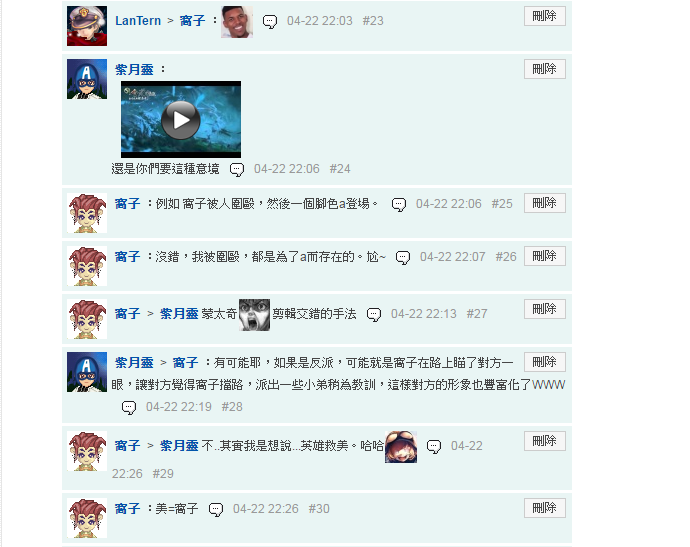Open 窩子 username link in comment #30

click(x=127, y=509)
